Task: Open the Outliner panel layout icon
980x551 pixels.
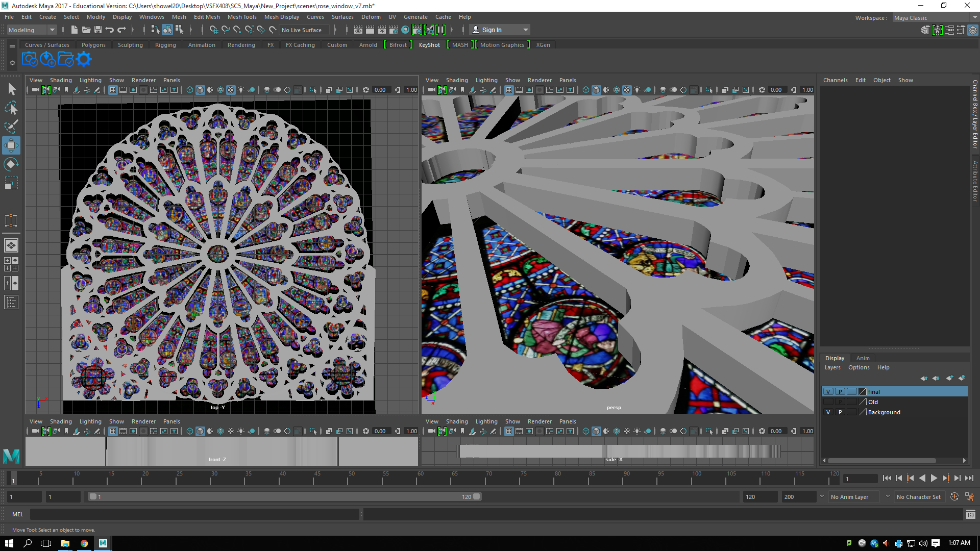Action: click(x=11, y=302)
